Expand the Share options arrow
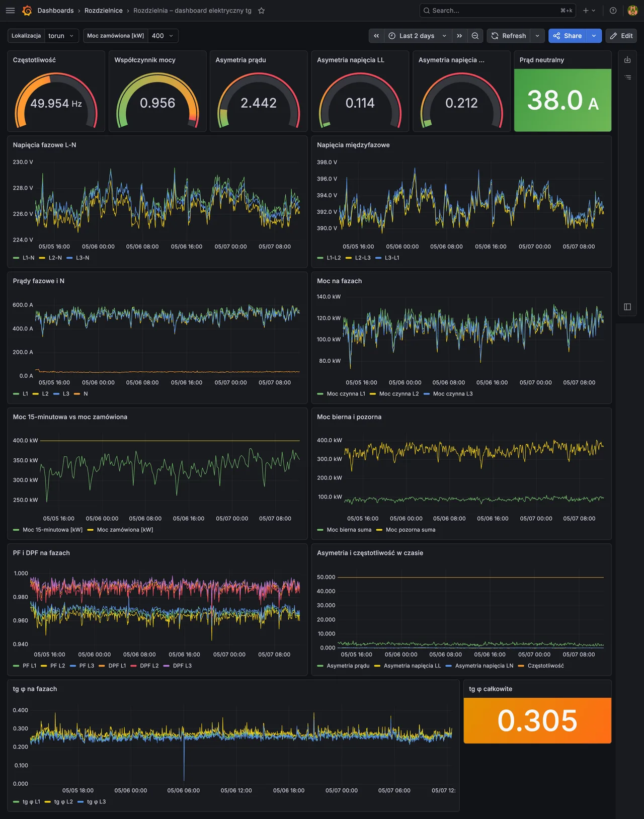644x819 pixels. click(x=594, y=36)
